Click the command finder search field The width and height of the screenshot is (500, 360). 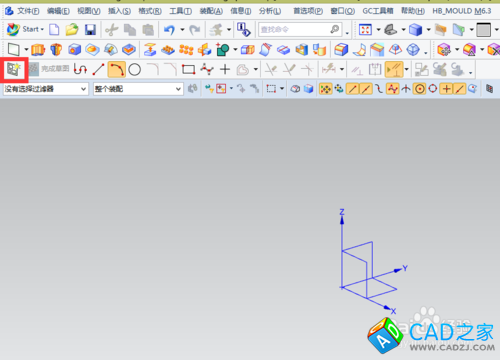pos(300,30)
